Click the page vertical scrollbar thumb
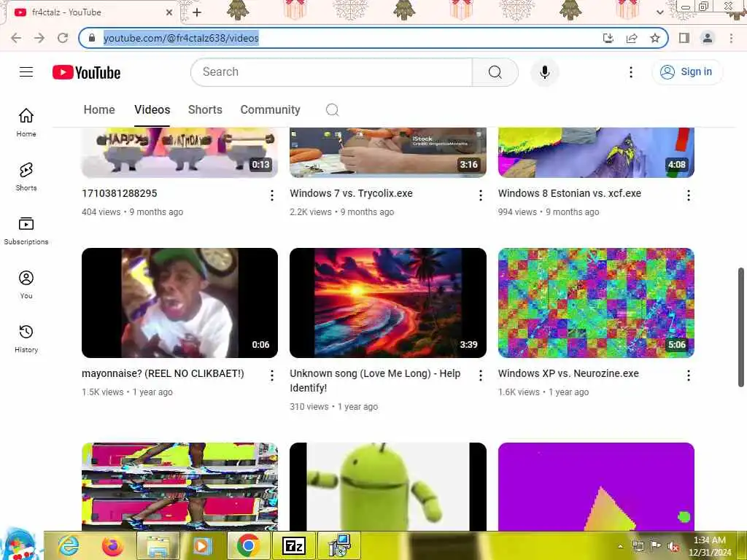Image resolution: width=747 pixels, height=560 pixels. click(x=741, y=327)
